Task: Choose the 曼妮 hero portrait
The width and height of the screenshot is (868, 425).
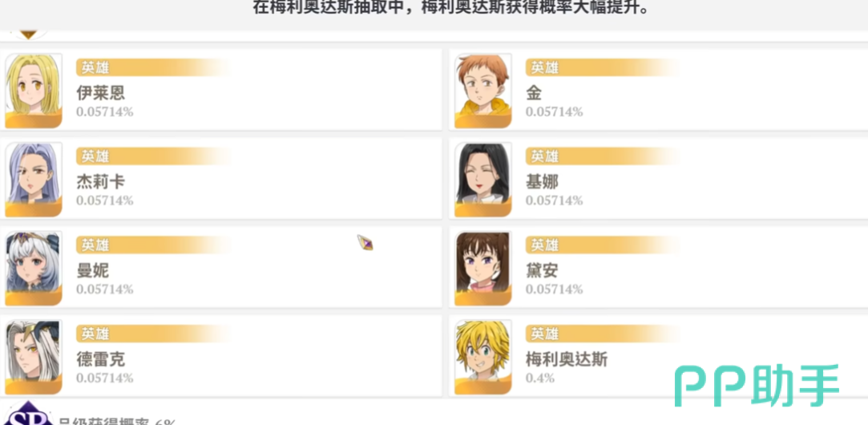Action: click(x=34, y=269)
